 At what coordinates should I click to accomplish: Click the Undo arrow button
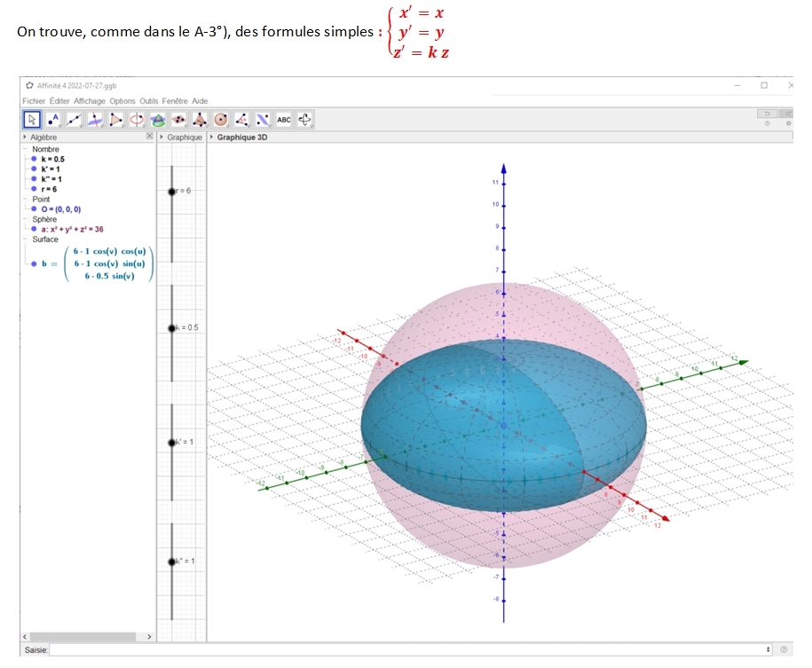pos(767,114)
